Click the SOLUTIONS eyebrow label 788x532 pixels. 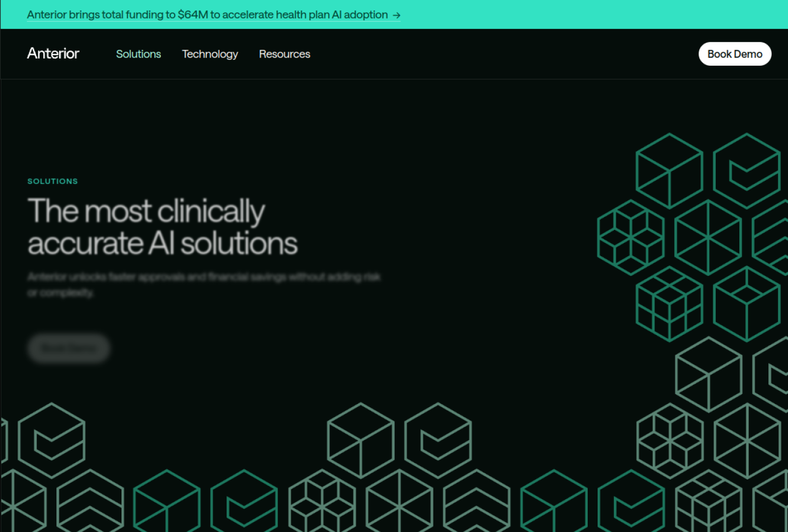53,181
